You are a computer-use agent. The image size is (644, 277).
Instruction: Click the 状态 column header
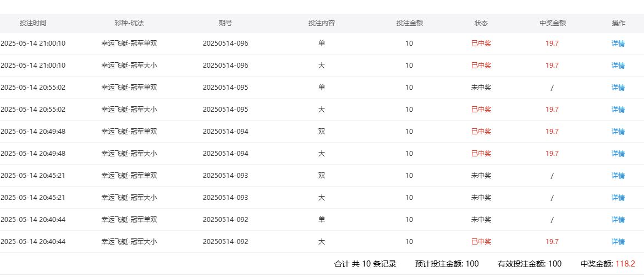(x=481, y=23)
